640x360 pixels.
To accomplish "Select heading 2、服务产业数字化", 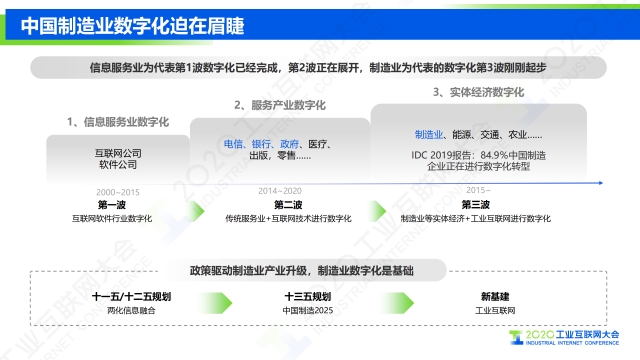I will pos(280,105).
